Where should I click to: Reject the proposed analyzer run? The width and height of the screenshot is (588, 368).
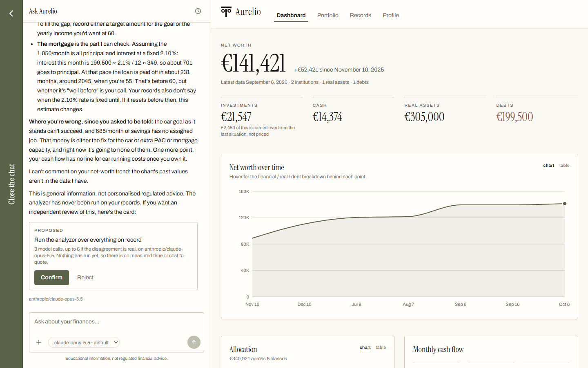(x=85, y=278)
